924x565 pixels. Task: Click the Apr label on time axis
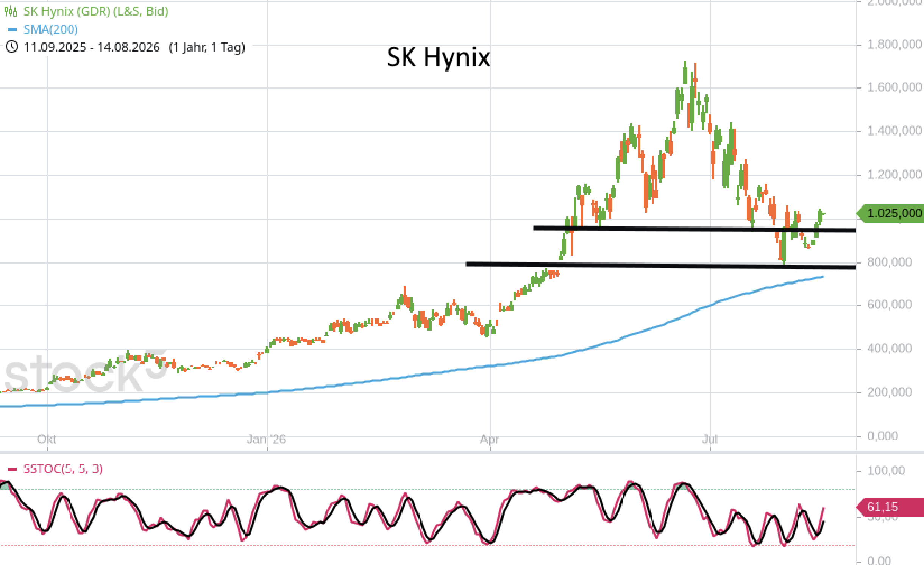[489, 440]
